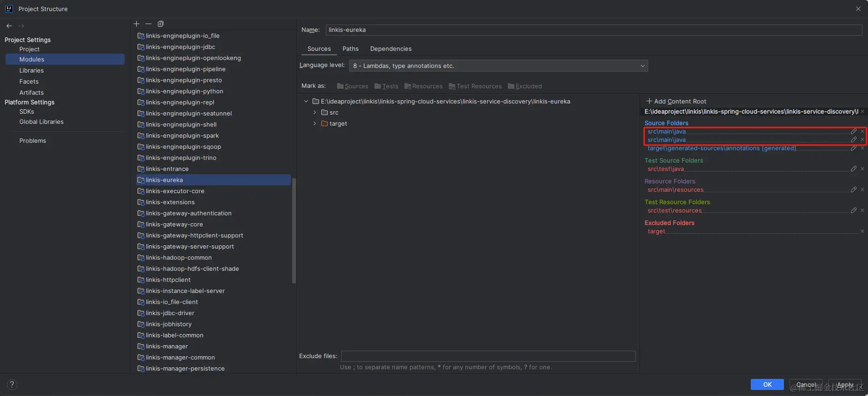Mark as Tests folder
Screen dimensions: 868x396
386,86
